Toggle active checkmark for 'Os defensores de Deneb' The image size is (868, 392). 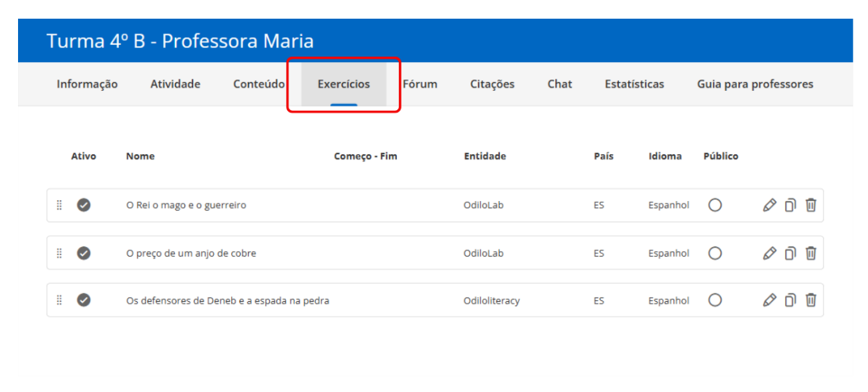click(x=84, y=301)
